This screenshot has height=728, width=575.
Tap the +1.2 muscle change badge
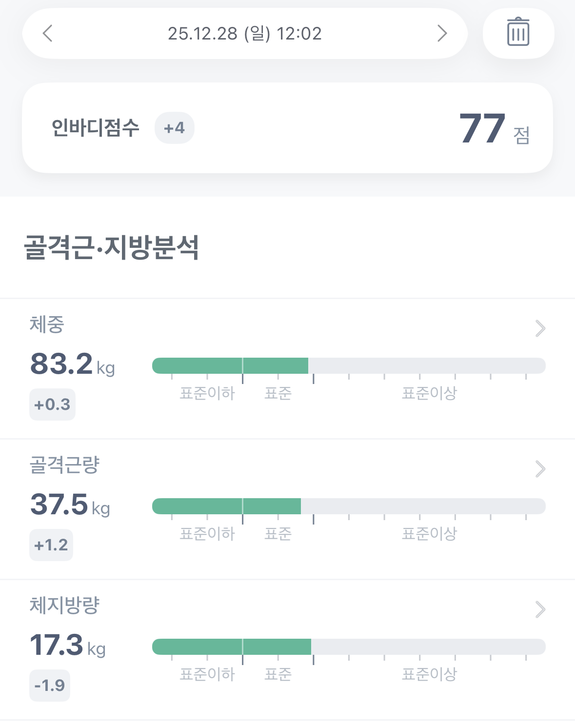click(x=51, y=545)
